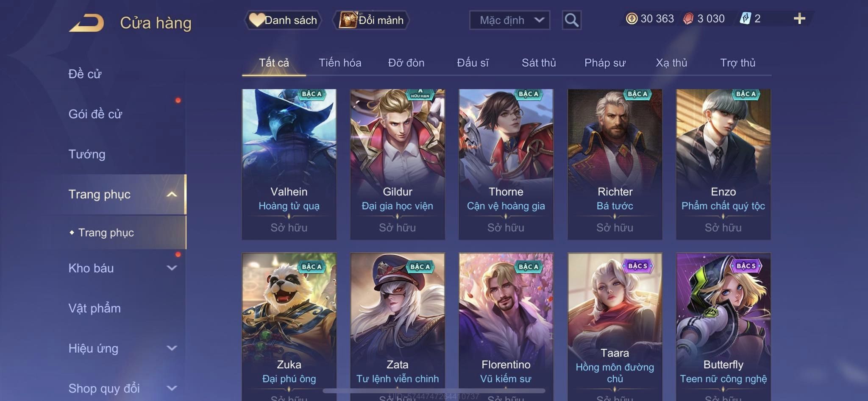The image size is (868, 401).
Task: Open Tướng in the sidebar
Action: click(x=87, y=154)
